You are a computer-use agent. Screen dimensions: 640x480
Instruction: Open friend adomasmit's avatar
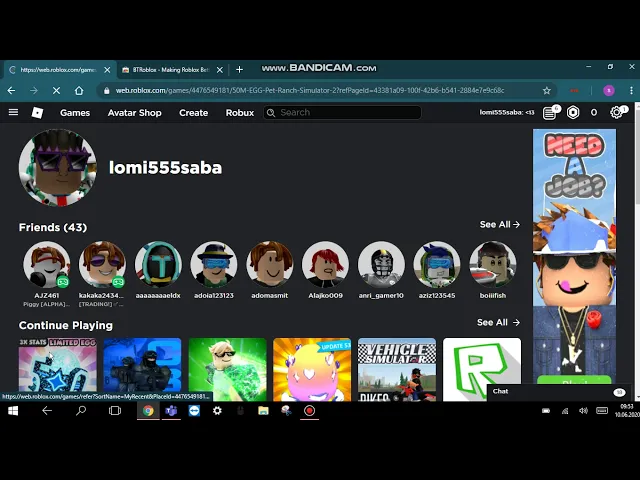pyautogui.click(x=269, y=264)
